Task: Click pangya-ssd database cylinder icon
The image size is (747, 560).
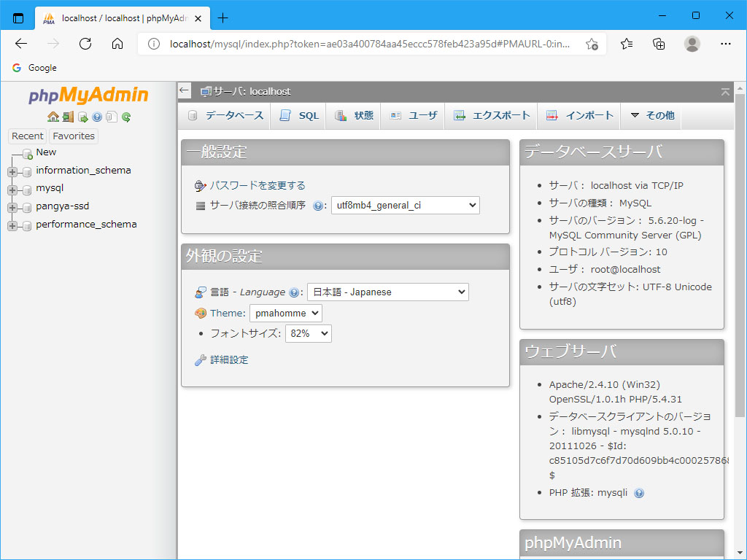Action: 27,208
